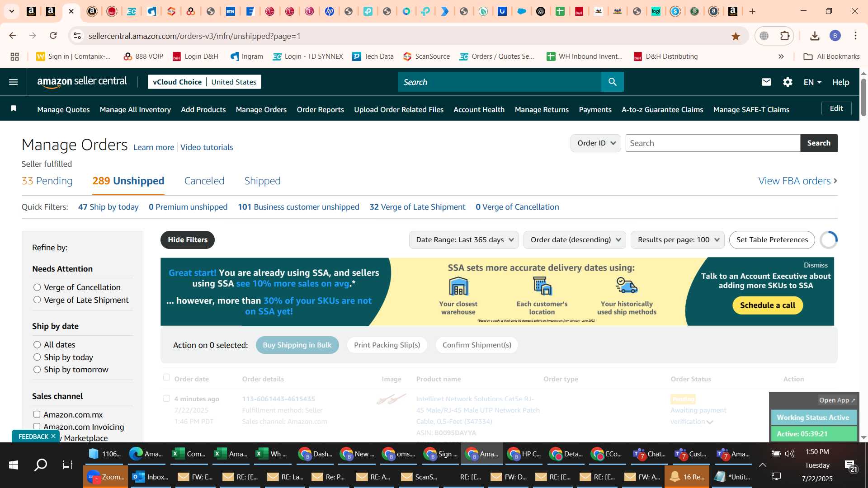The height and width of the screenshot is (488, 868).
Task: Check the Amazon.com.mx sales channel
Action: click(x=37, y=414)
